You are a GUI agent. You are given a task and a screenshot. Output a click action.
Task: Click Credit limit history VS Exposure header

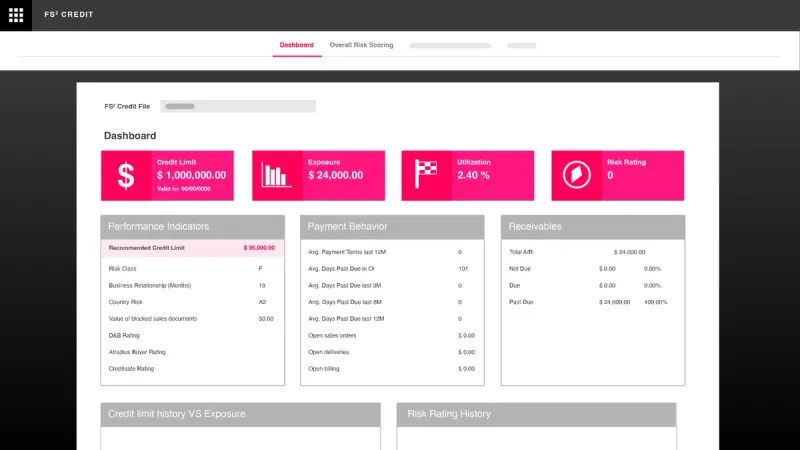click(x=240, y=414)
